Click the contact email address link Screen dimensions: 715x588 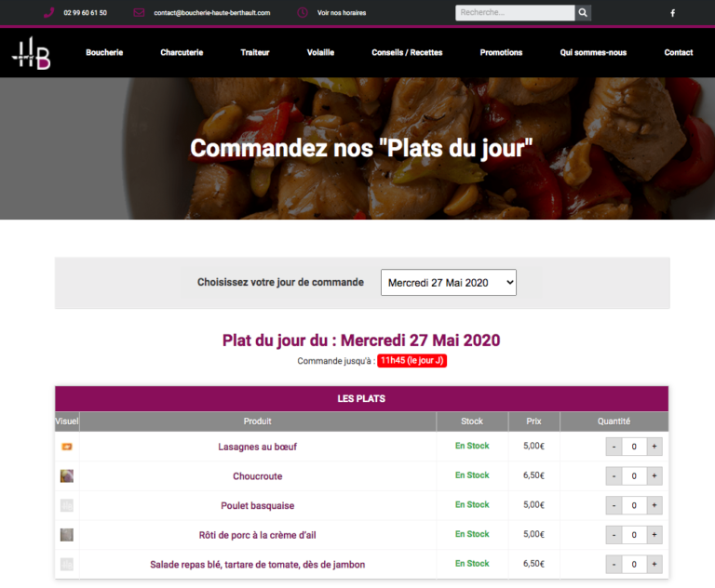[x=211, y=13]
